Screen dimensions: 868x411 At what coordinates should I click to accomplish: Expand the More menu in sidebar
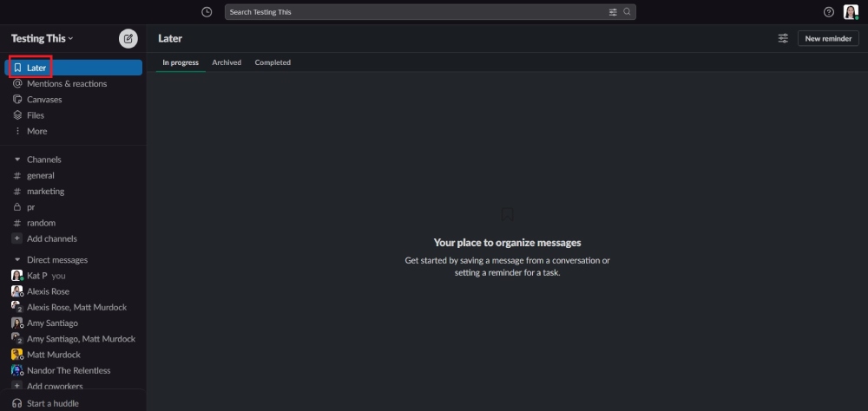[x=36, y=131]
